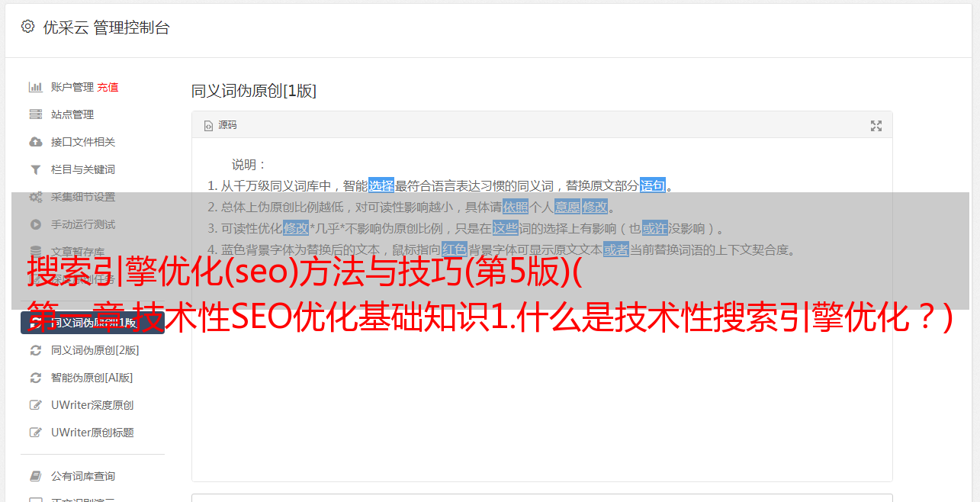Click the gear icon beside 优采云 管理控制台

pyautogui.click(x=28, y=27)
